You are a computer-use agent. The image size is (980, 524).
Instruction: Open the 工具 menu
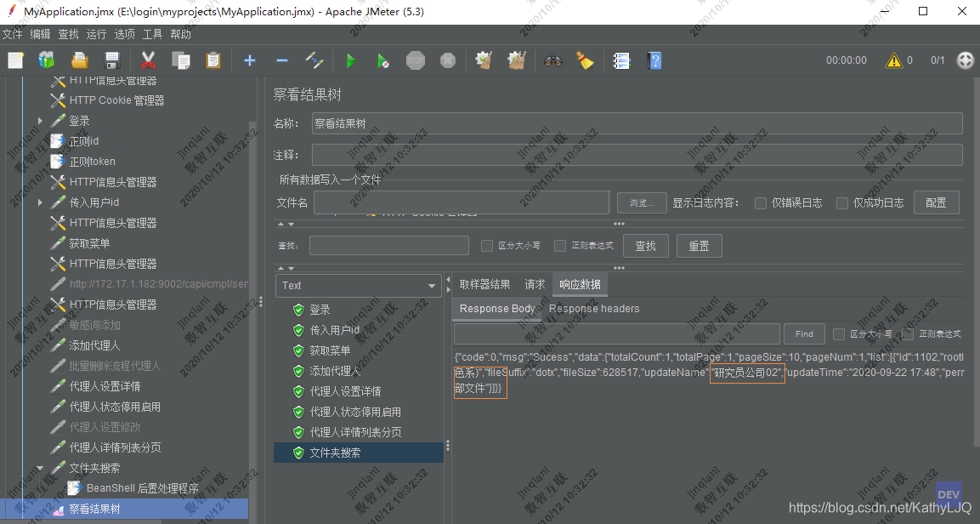pos(152,34)
